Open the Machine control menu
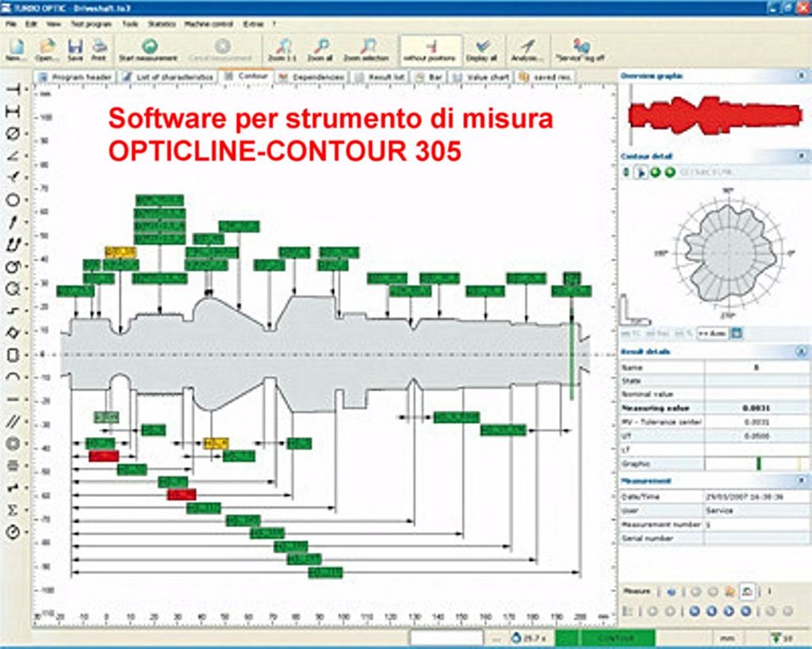 point(209,24)
